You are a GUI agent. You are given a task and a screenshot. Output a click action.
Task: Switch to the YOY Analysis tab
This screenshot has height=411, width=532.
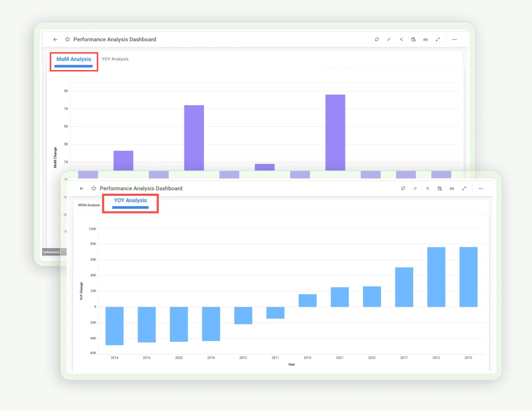point(115,59)
